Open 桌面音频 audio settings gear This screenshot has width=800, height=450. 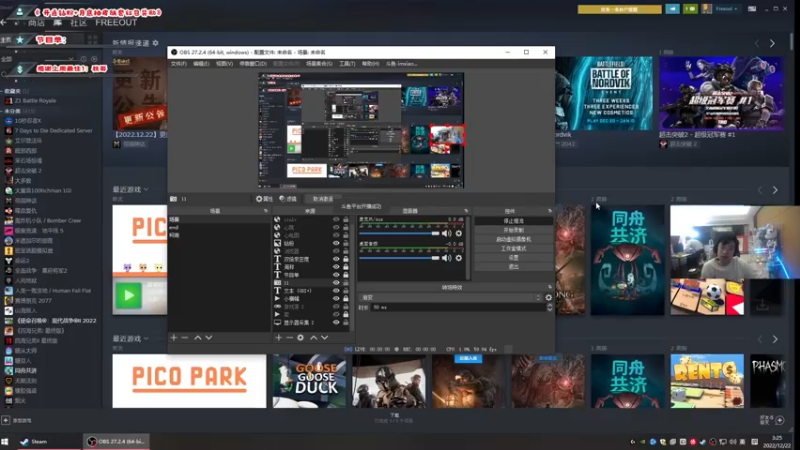pos(459,258)
